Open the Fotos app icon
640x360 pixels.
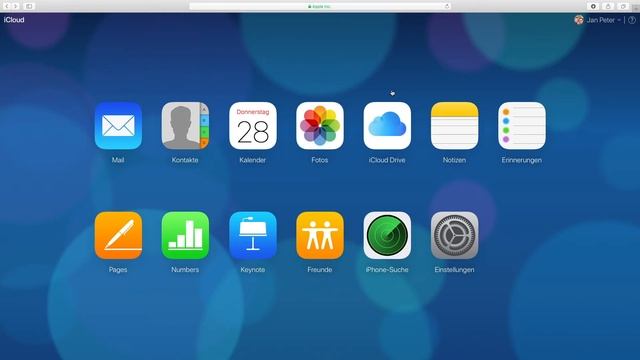click(x=320, y=126)
